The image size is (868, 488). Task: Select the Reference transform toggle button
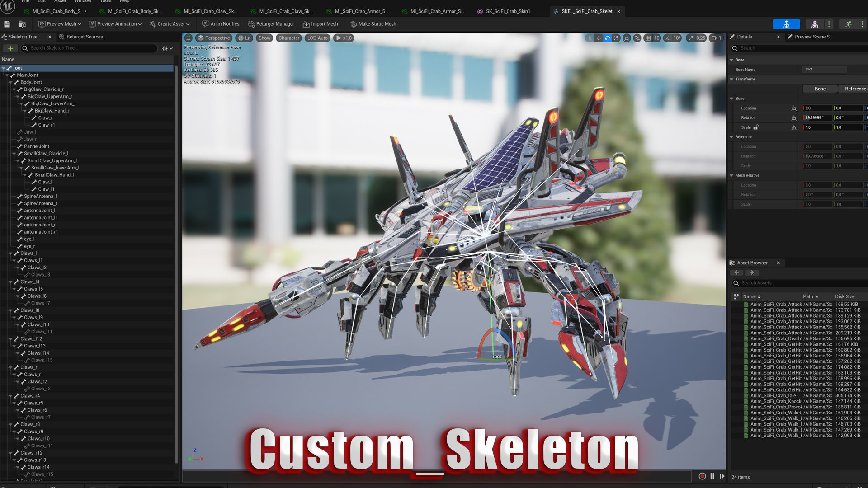coord(854,89)
